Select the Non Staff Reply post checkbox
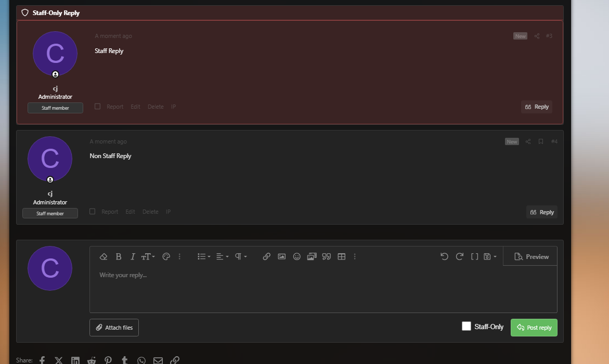 [92, 211]
